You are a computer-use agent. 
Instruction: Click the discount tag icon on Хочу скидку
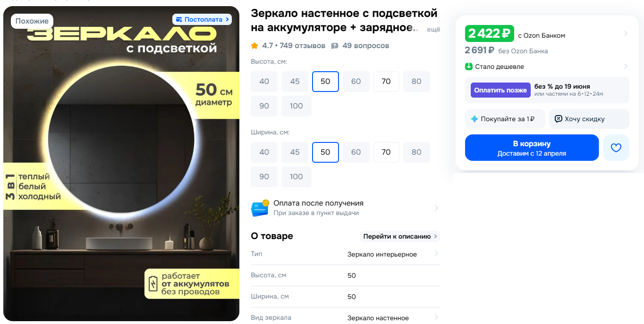click(559, 119)
